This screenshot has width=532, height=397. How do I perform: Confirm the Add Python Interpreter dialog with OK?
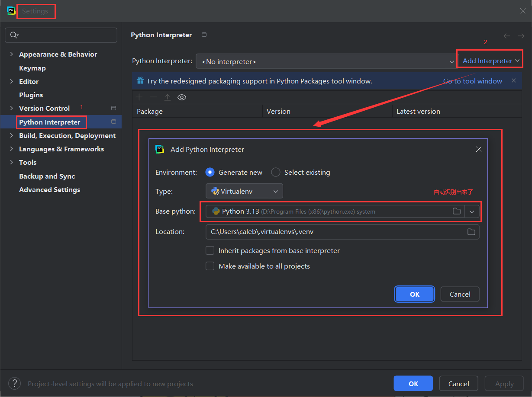(415, 294)
